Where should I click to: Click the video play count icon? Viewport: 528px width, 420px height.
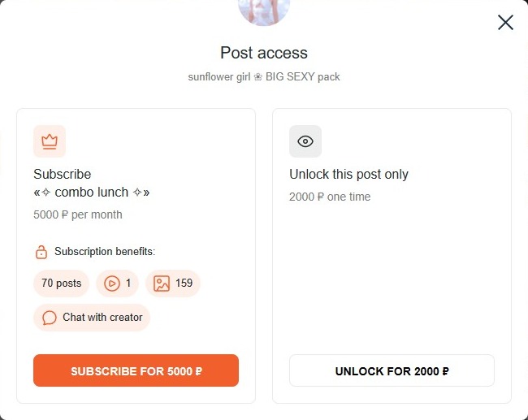[x=111, y=284]
